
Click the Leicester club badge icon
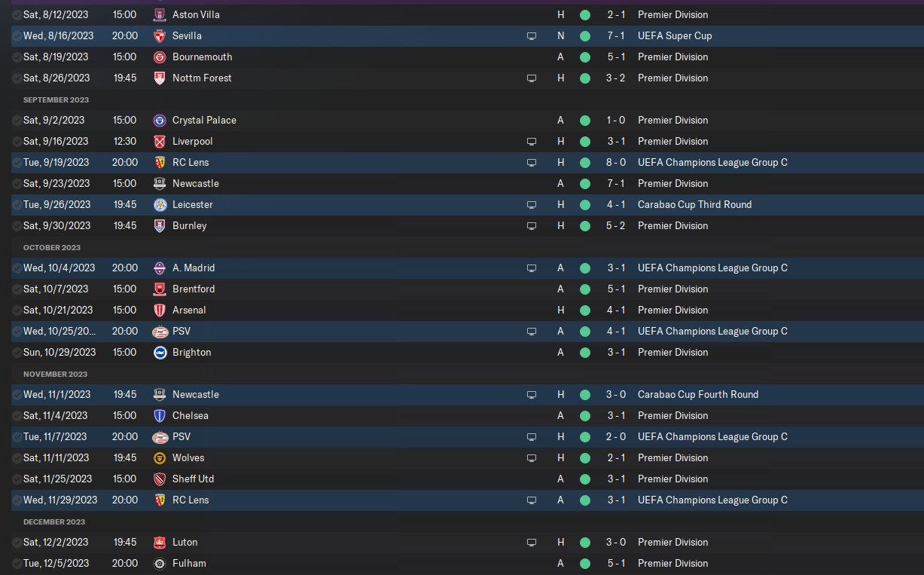click(x=159, y=204)
